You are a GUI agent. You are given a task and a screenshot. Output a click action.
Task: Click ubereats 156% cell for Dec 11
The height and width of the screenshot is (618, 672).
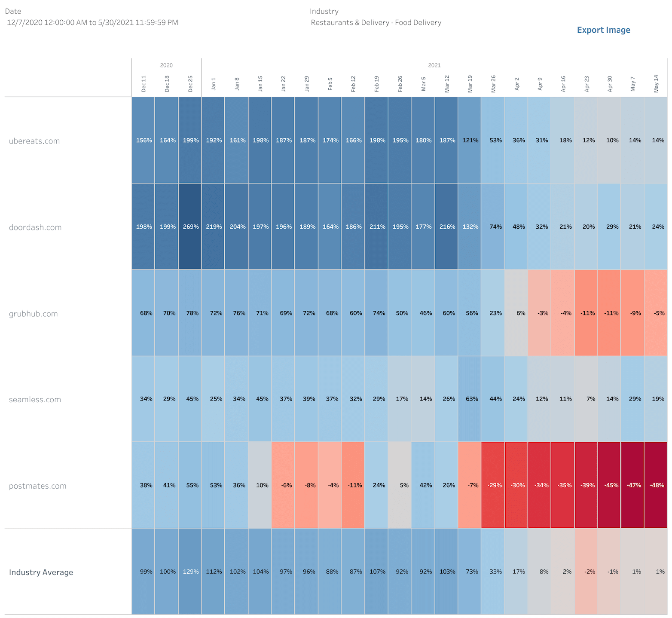[x=144, y=140]
